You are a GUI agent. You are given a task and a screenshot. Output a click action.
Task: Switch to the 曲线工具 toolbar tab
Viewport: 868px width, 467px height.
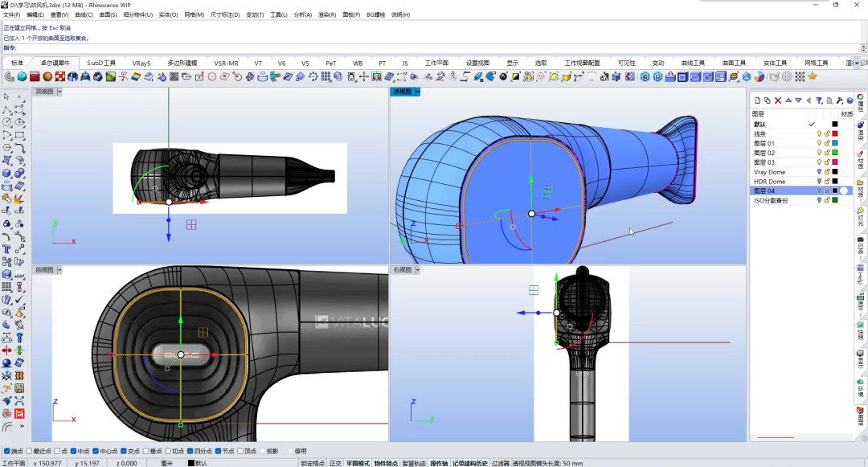click(693, 63)
